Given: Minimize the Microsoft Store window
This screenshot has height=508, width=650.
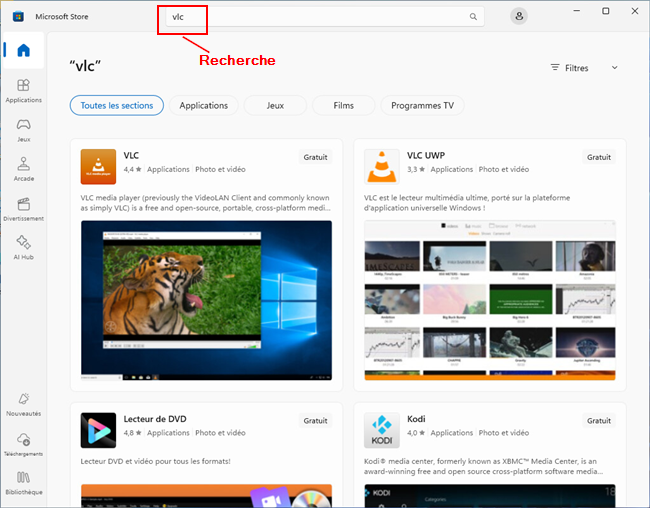Looking at the screenshot, I should [577, 11].
